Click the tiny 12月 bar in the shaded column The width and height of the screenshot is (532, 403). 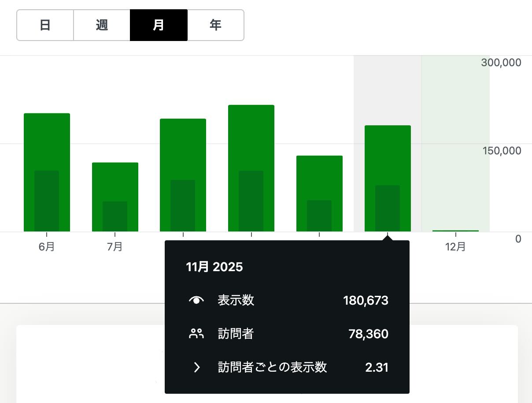(455, 230)
